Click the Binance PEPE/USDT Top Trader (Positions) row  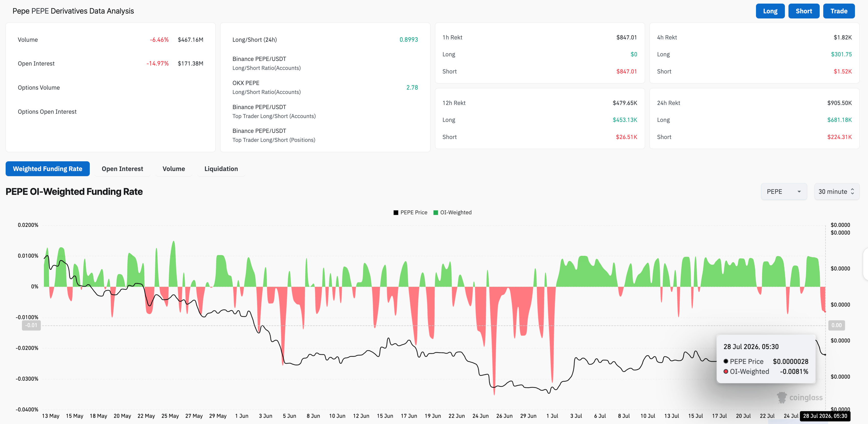[325, 135]
